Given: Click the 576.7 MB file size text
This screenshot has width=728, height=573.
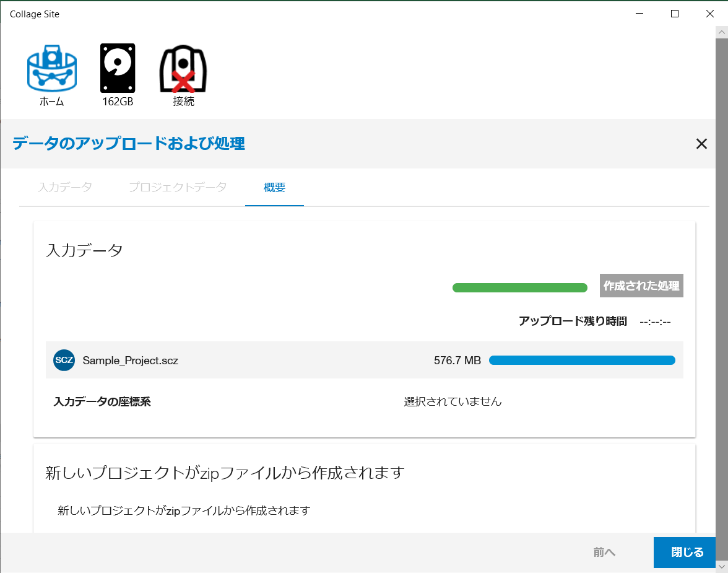Looking at the screenshot, I should (x=457, y=360).
